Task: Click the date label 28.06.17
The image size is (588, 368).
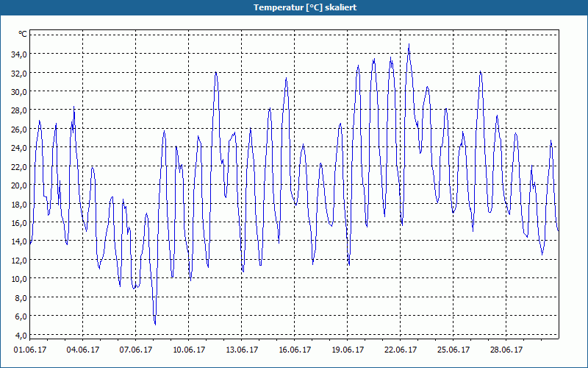Action: coord(506,350)
